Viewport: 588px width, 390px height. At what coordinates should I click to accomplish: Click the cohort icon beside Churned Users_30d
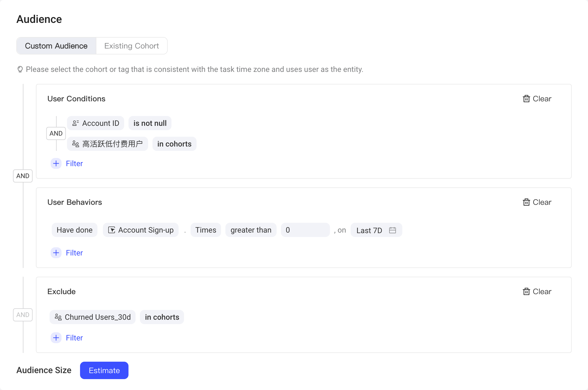(58, 317)
